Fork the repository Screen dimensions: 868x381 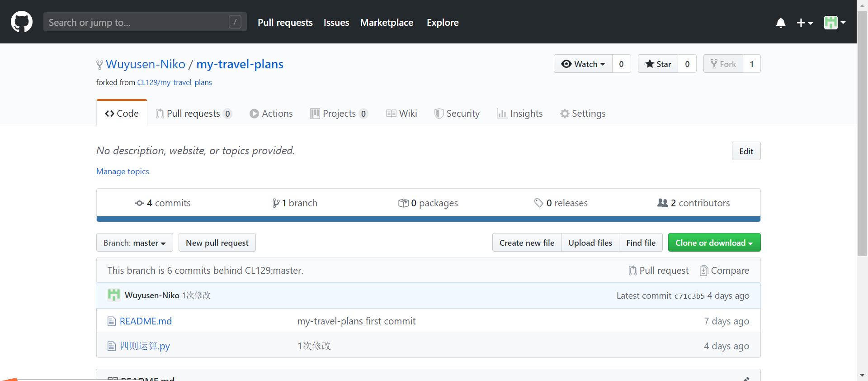(x=723, y=64)
